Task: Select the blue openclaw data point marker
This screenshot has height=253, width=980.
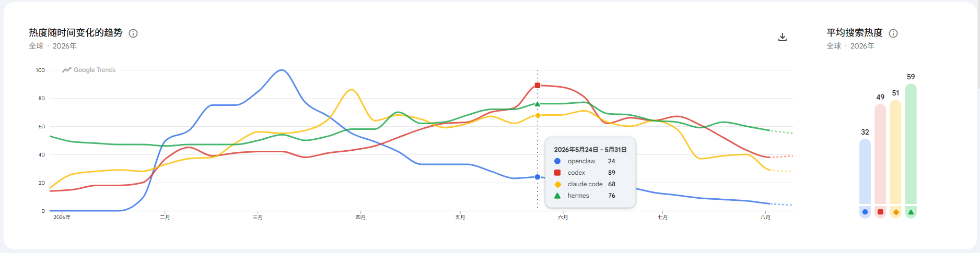Action: coord(538,177)
